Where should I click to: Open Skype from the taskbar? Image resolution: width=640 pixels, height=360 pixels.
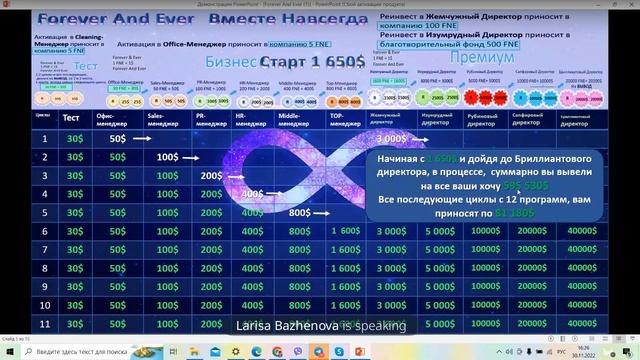pyautogui.click(x=339, y=351)
